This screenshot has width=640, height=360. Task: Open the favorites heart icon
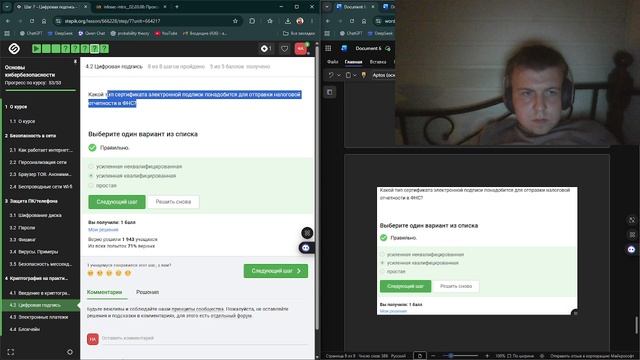(284, 49)
